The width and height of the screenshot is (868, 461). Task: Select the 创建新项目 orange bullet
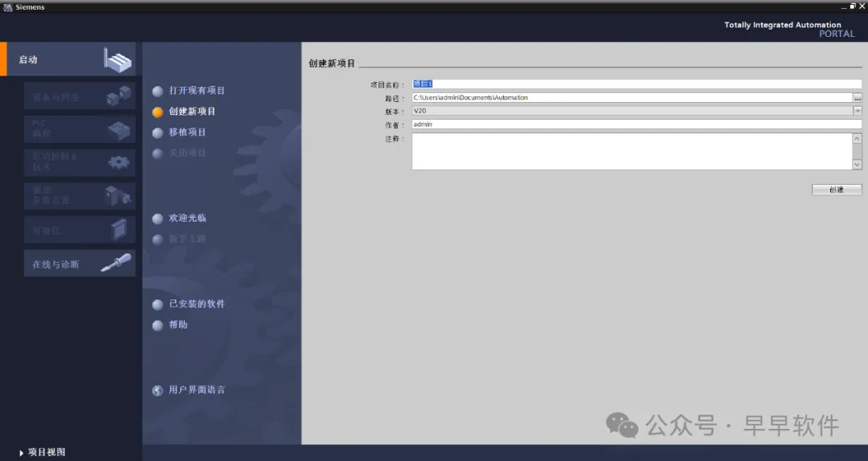(x=158, y=112)
